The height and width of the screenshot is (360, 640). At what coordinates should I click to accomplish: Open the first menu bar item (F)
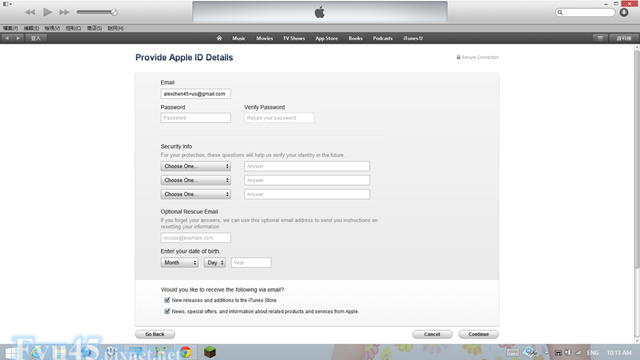click(x=10, y=28)
